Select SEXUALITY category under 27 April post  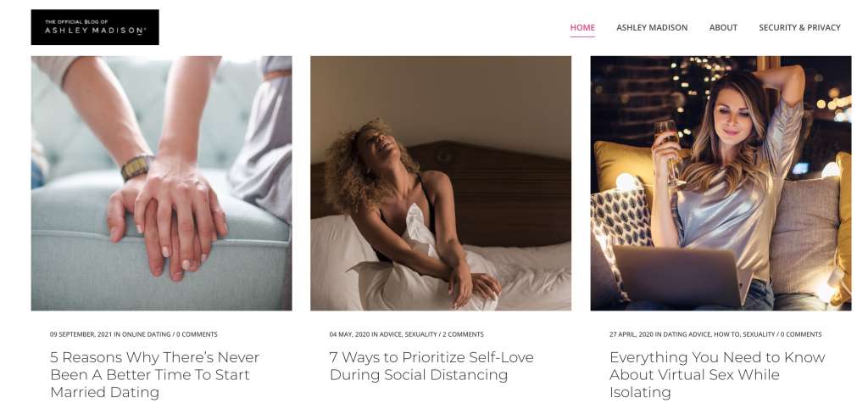(759, 334)
